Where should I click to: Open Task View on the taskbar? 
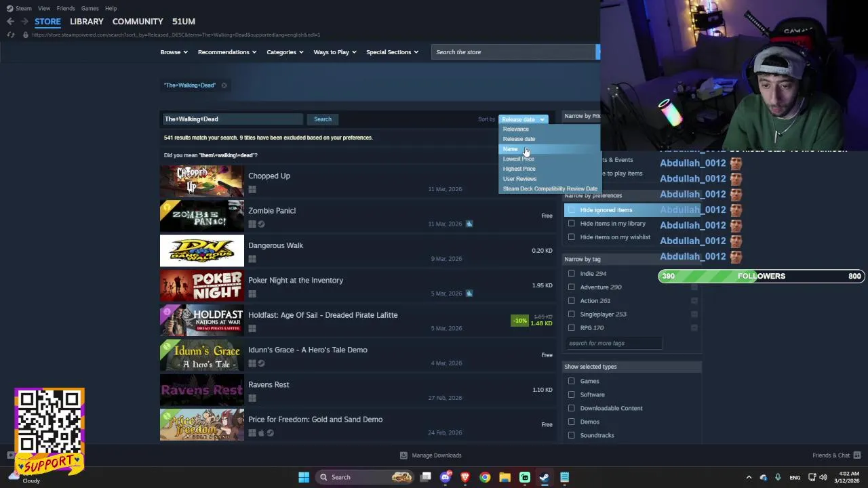pos(425,477)
